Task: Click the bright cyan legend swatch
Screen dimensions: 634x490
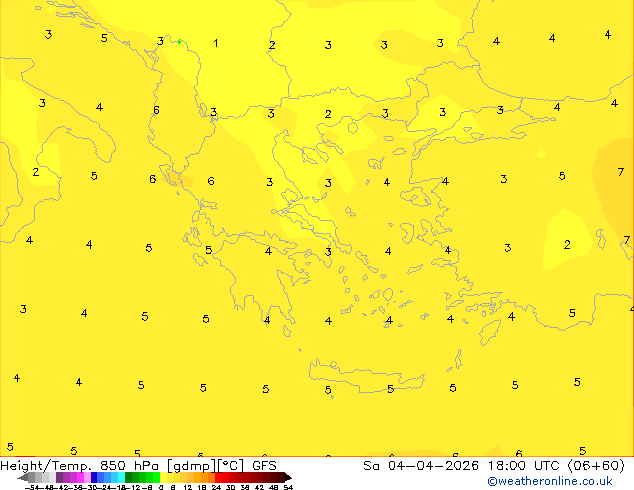Action: 121,477
